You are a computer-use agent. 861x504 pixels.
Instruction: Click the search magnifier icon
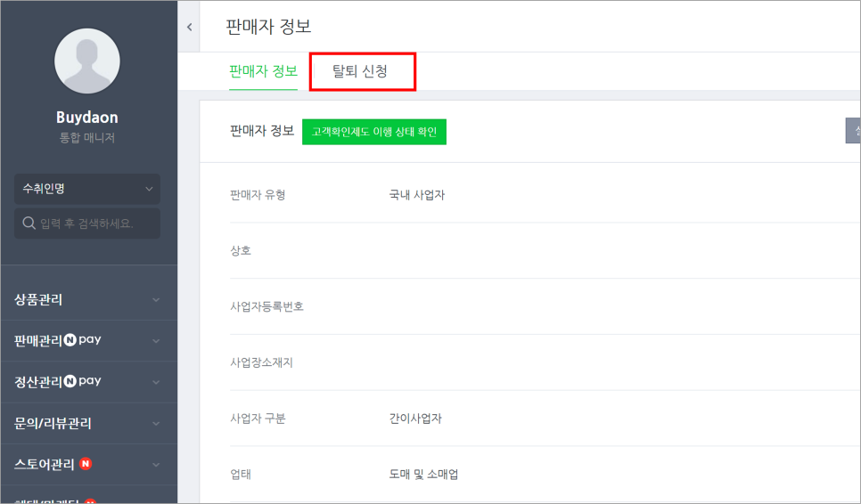pos(29,223)
